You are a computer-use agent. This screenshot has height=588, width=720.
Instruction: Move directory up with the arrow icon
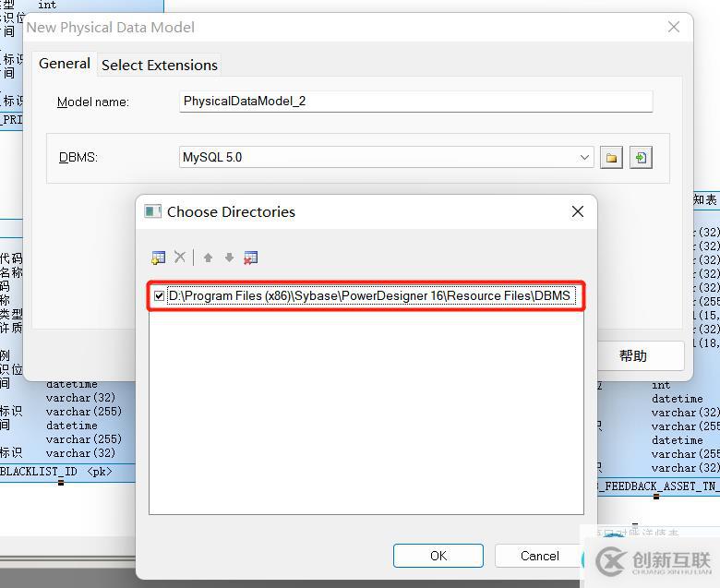point(208,258)
